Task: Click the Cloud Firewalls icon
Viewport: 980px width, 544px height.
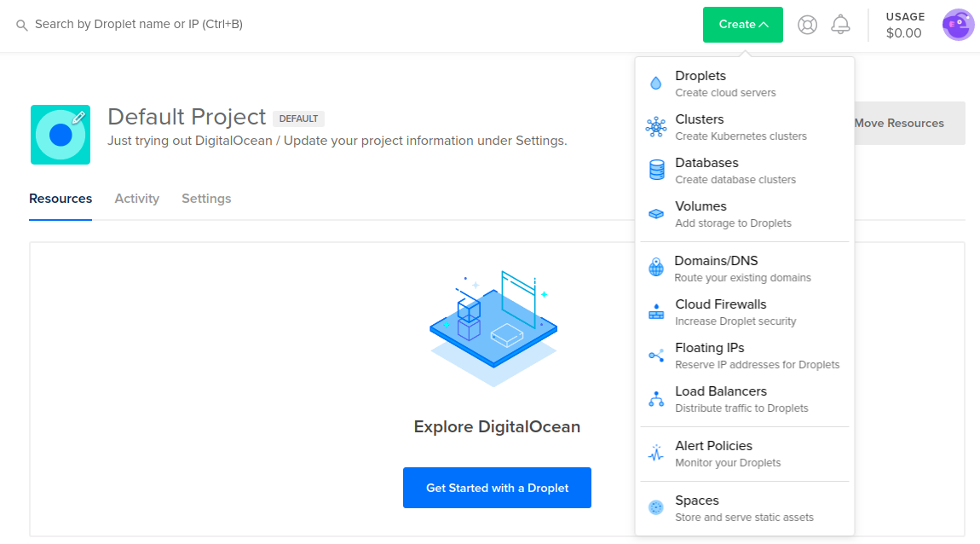Action: point(655,310)
